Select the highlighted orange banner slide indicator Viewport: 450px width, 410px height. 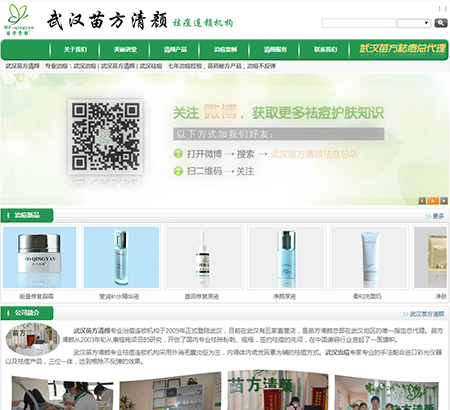433,201
